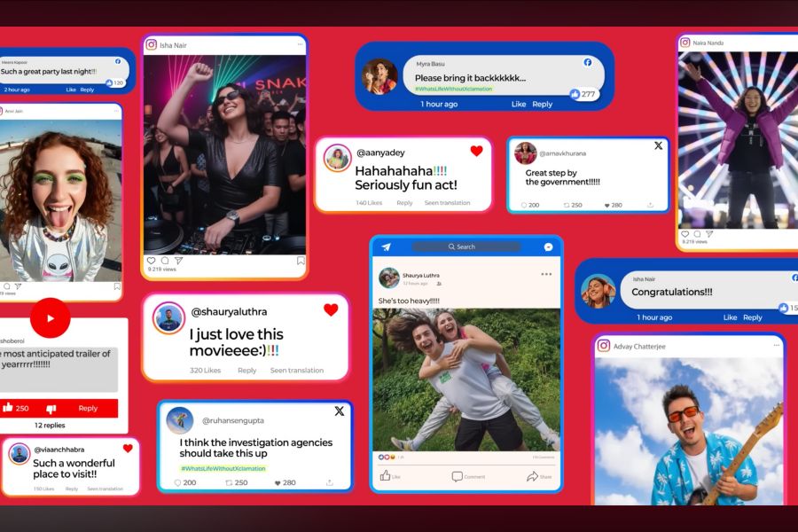This screenshot has width=798, height=532.
Task: Click the share icon on @arnavkhurana's tweet
Action: (x=651, y=205)
